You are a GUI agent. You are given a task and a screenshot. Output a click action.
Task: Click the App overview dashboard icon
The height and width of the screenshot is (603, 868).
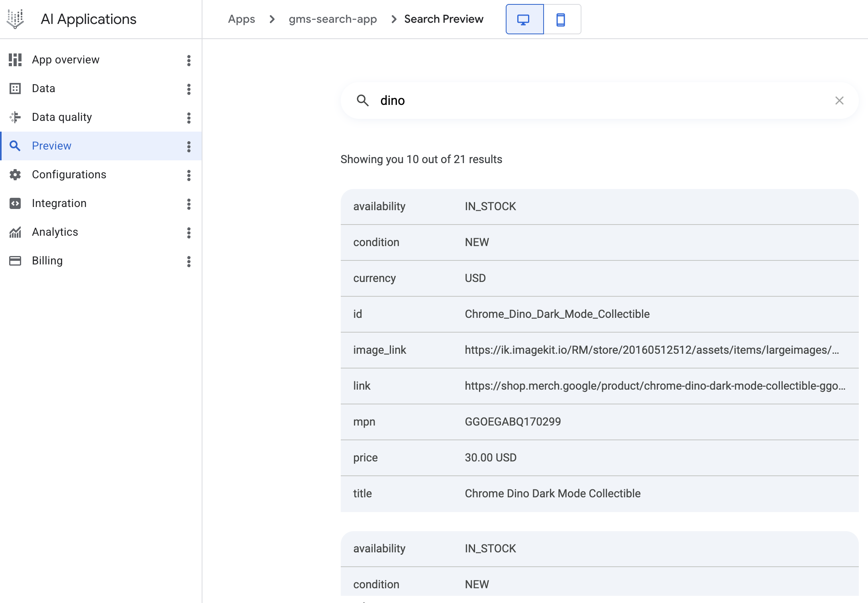click(15, 60)
